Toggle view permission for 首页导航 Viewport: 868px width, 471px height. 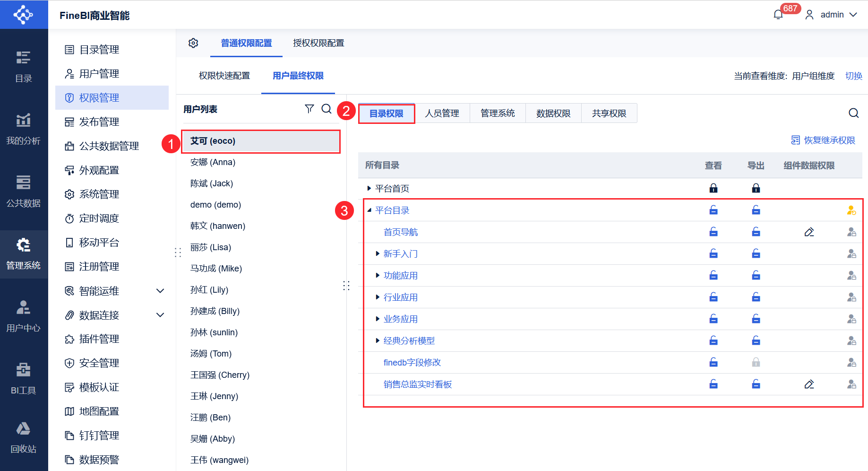click(713, 232)
